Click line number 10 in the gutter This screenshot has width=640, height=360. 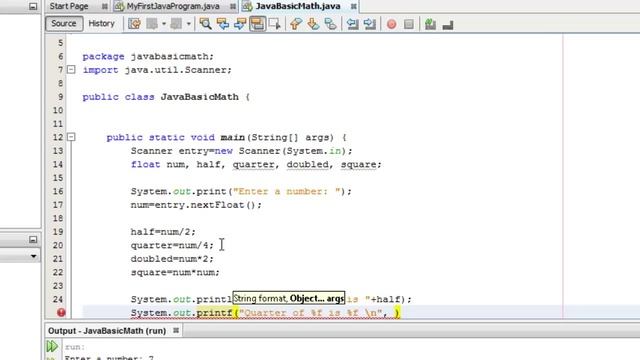click(x=58, y=110)
